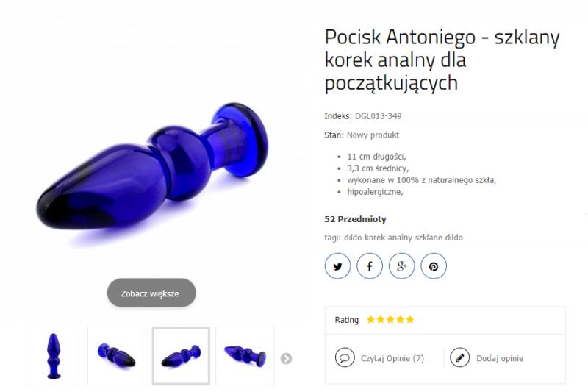Viewport: 588px width, 392px height.
Task: Click the Dodaj opinie link
Action: 500,358
